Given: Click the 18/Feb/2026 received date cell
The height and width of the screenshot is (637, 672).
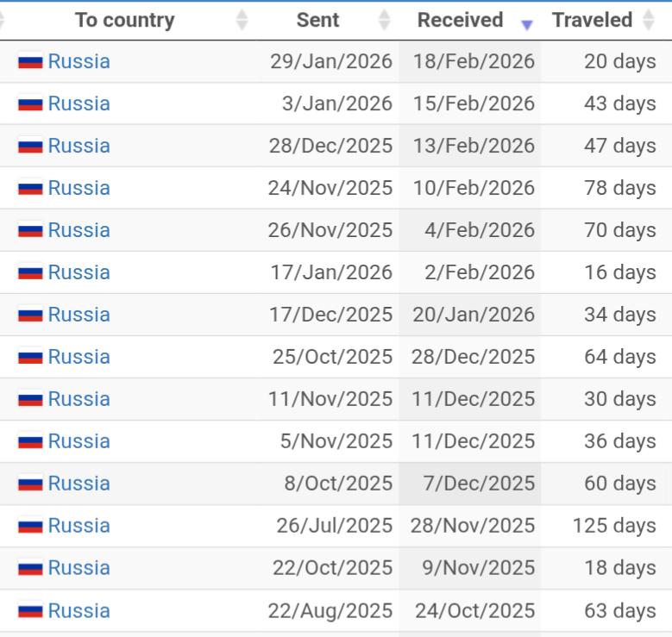Looking at the screenshot, I should (473, 62).
